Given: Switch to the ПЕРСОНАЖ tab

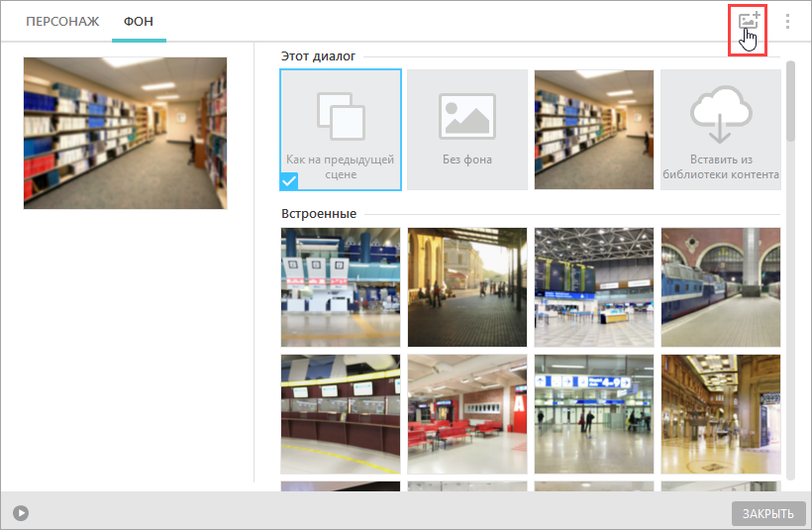Looking at the screenshot, I should [x=62, y=21].
